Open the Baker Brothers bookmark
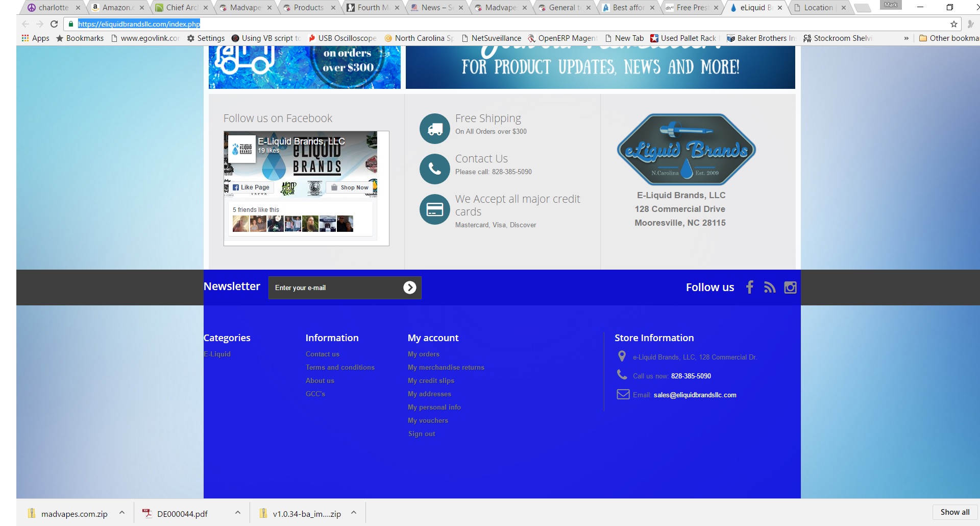980x526 pixels. (761, 38)
